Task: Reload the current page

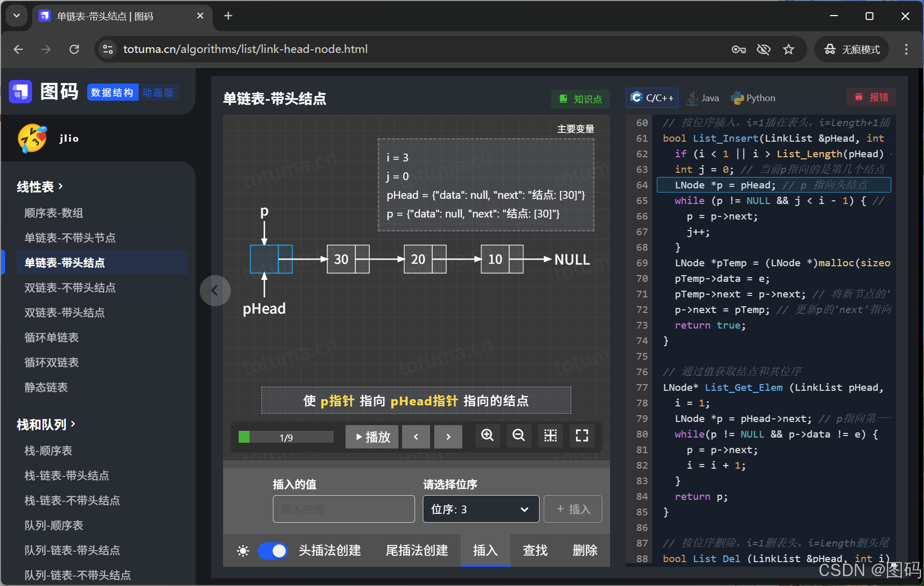Action: [74, 49]
